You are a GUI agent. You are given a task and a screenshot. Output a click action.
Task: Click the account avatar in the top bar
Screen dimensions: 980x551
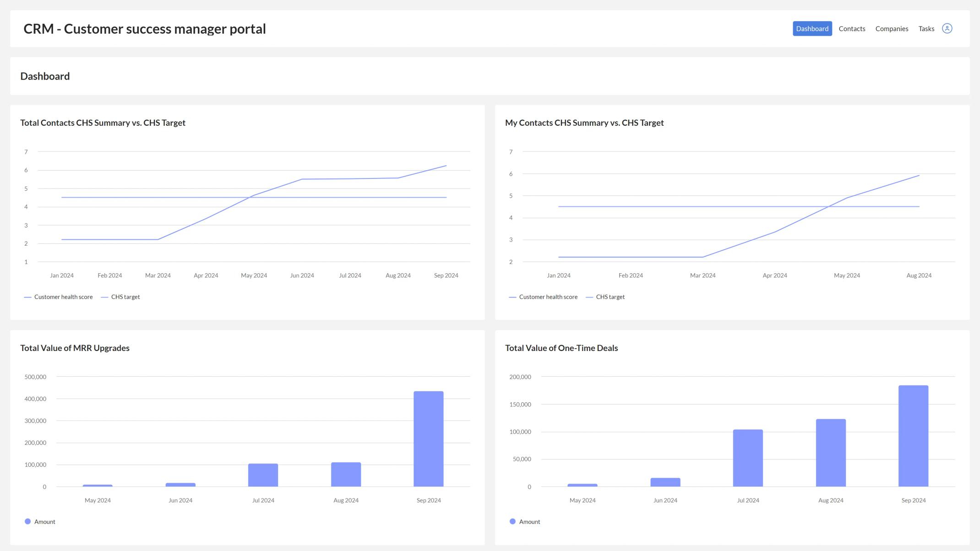click(x=947, y=28)
